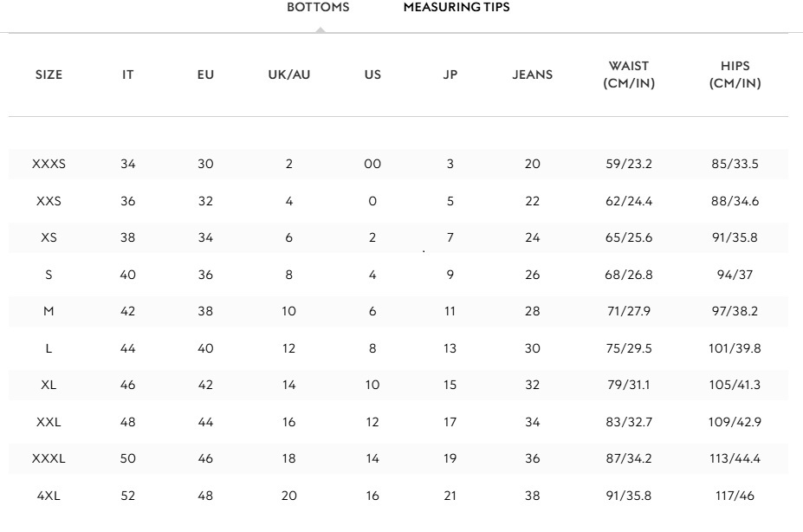Click the WAIST (CM/IN) column header
This screenshot has height=532, width=803.
[x=628, y=75]
